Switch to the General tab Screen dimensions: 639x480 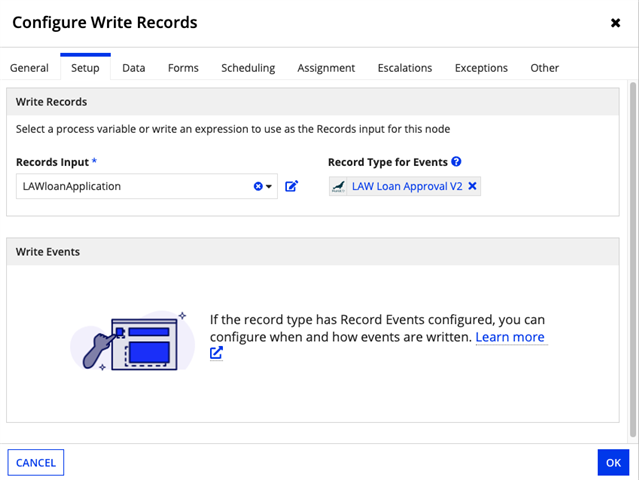[29, 68]
